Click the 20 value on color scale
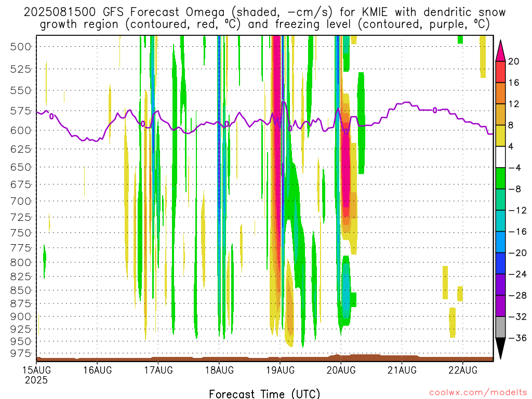 point(514,61)
